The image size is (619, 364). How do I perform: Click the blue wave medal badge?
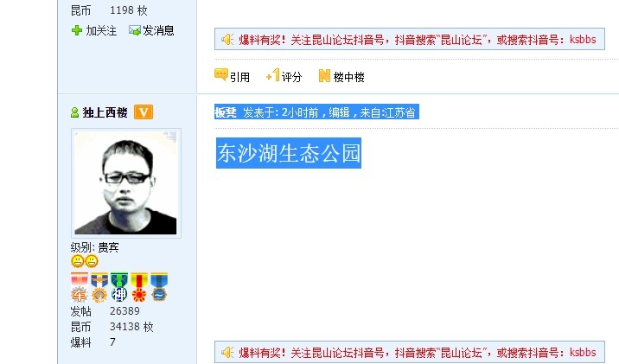click(159, 287)
